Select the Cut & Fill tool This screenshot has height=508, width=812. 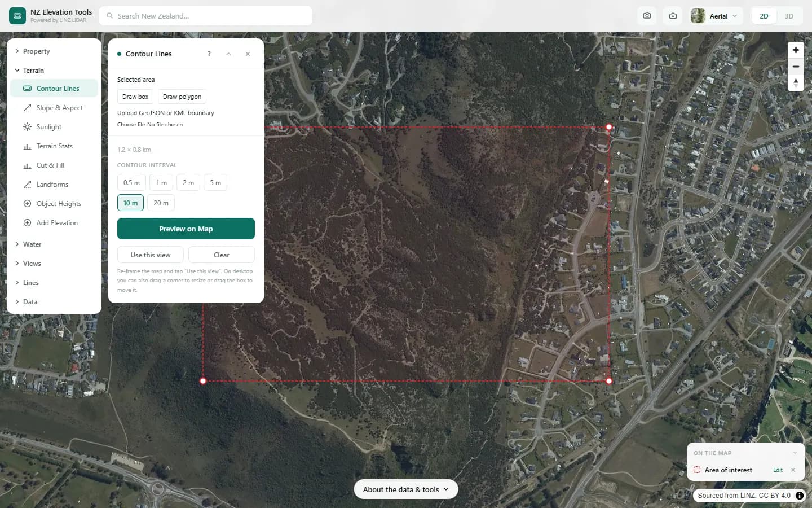point(54,165)
